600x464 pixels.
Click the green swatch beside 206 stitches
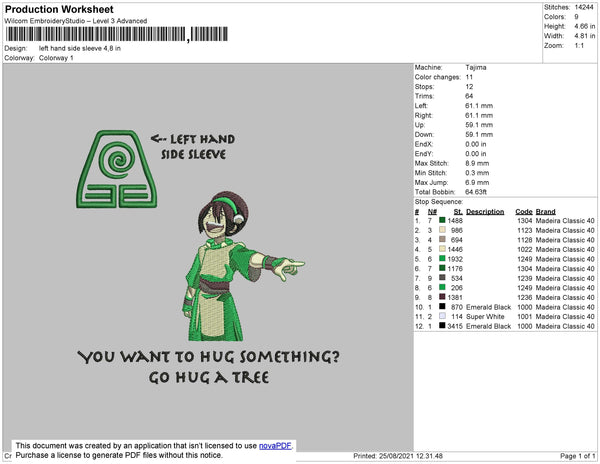click(442, 287)
